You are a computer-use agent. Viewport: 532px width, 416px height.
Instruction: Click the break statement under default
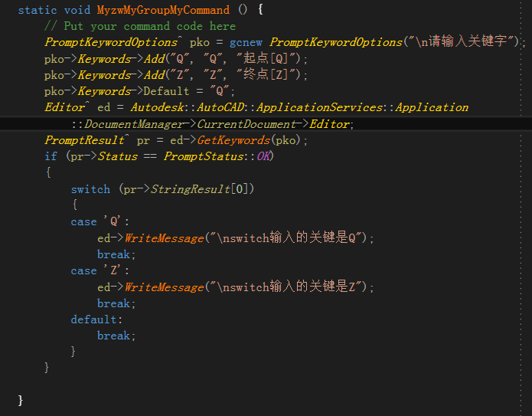[x=116, y=336]
